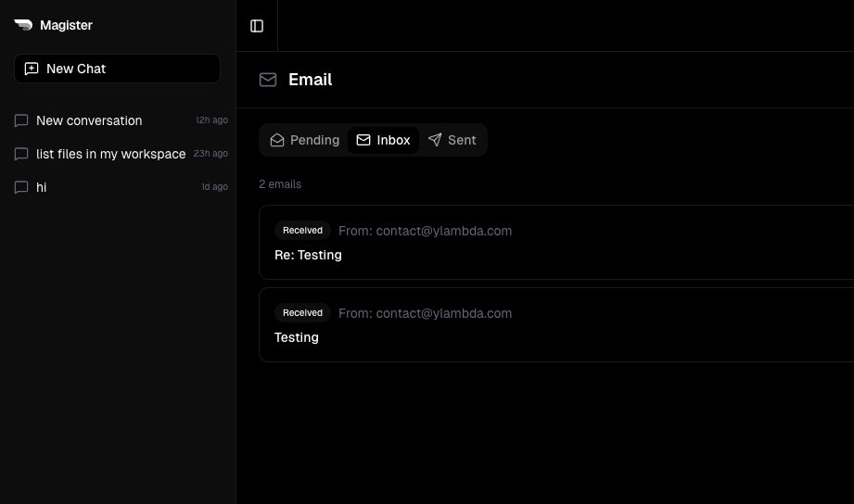854x504 pixels.
Task: Click Received badge on Re: Testing email
Action: point(302,231)
